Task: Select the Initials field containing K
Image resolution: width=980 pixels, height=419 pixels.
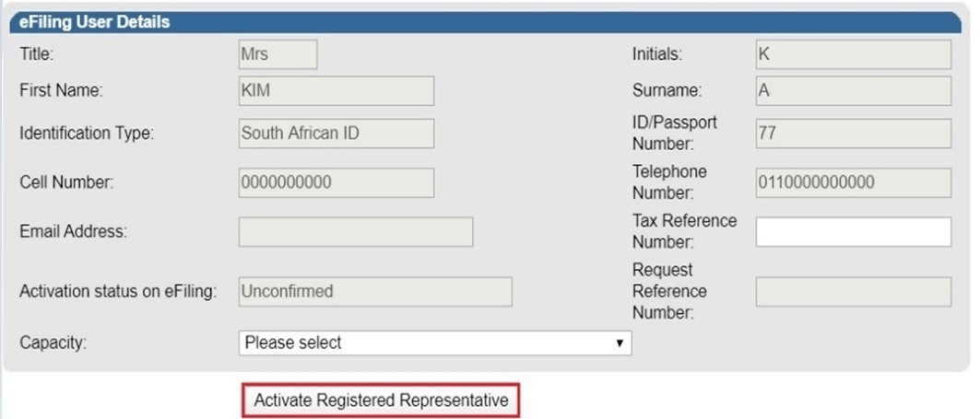Action: point(853,54)
